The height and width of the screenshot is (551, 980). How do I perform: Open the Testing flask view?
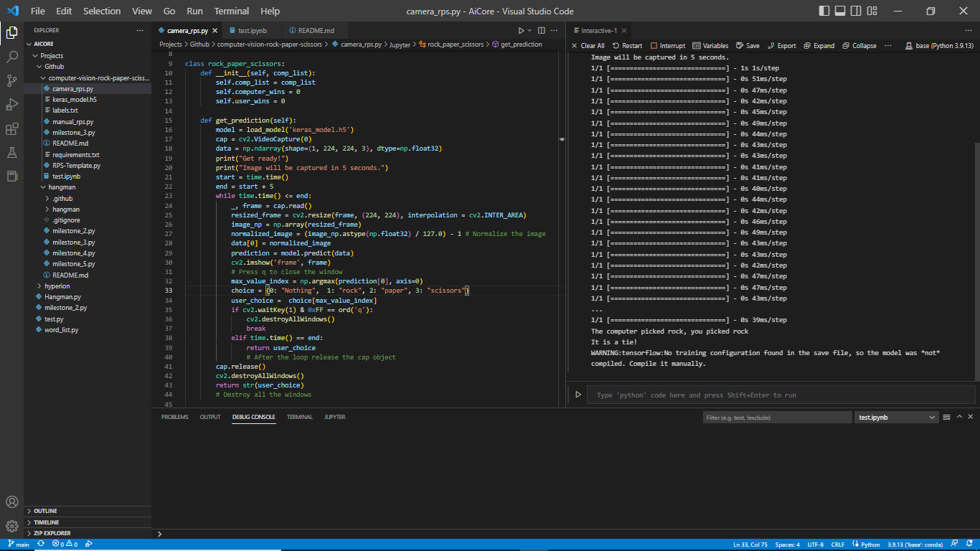11,153
